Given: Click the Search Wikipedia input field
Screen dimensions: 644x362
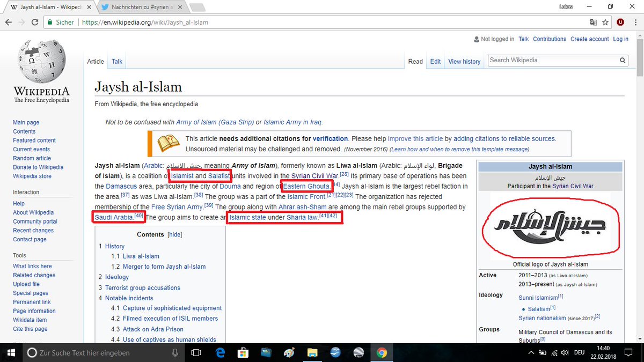Looking at the screenshot, I should [553, 61].
